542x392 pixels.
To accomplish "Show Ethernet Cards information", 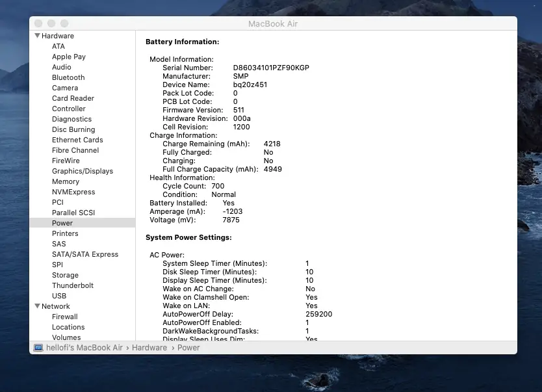I will 77,140.
